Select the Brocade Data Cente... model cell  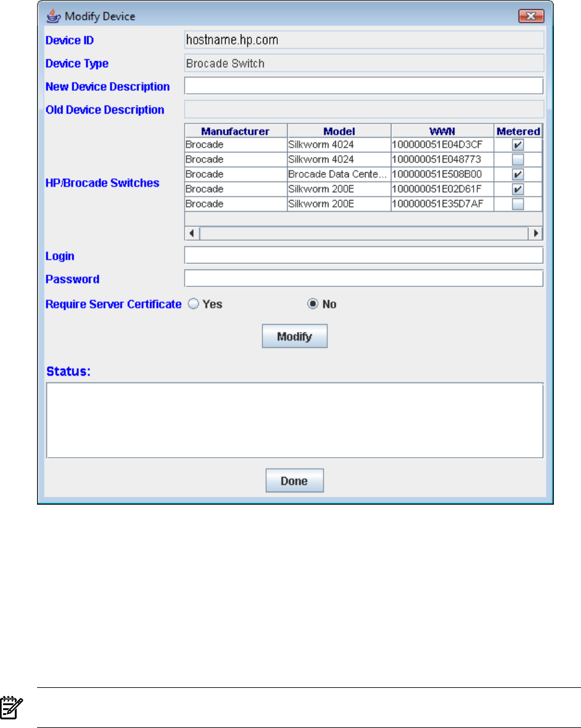(340, 175)
